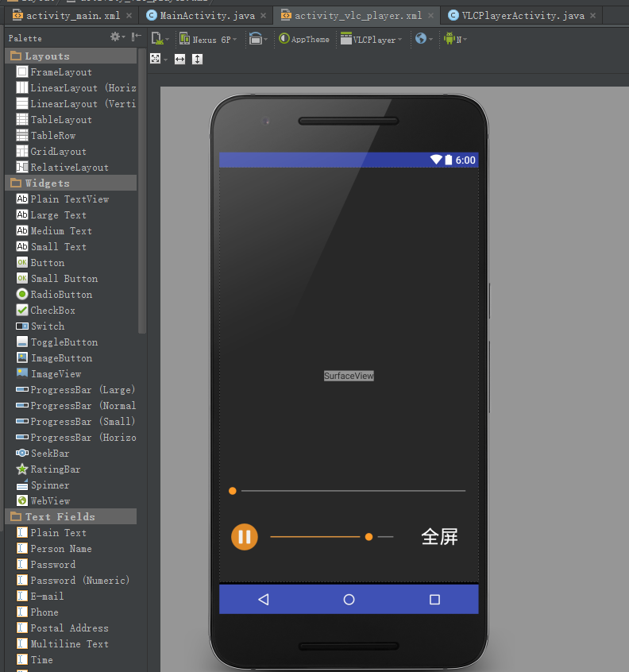Open the Android API version dropdown
Screen dimensions: 629x672
click(455, 39)
